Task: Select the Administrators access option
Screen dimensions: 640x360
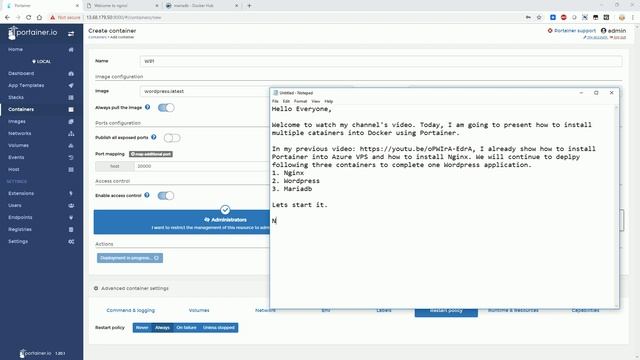Action: click(182, 222)
